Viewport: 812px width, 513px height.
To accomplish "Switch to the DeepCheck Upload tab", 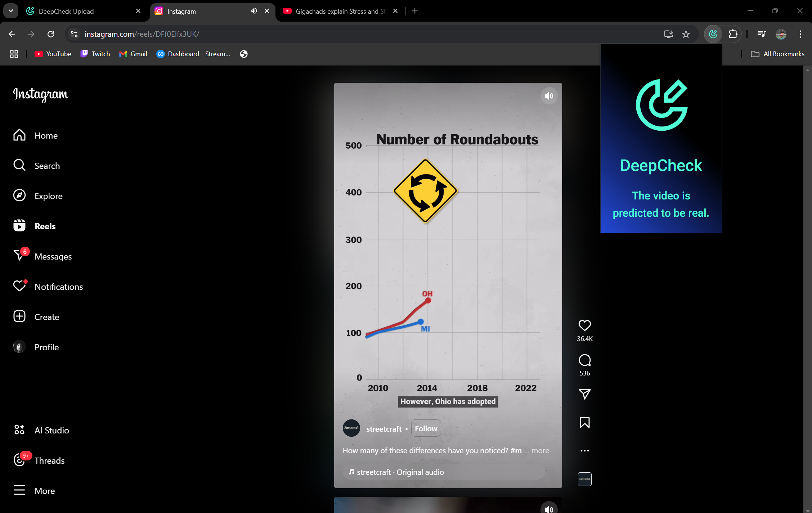I will 66,11.
